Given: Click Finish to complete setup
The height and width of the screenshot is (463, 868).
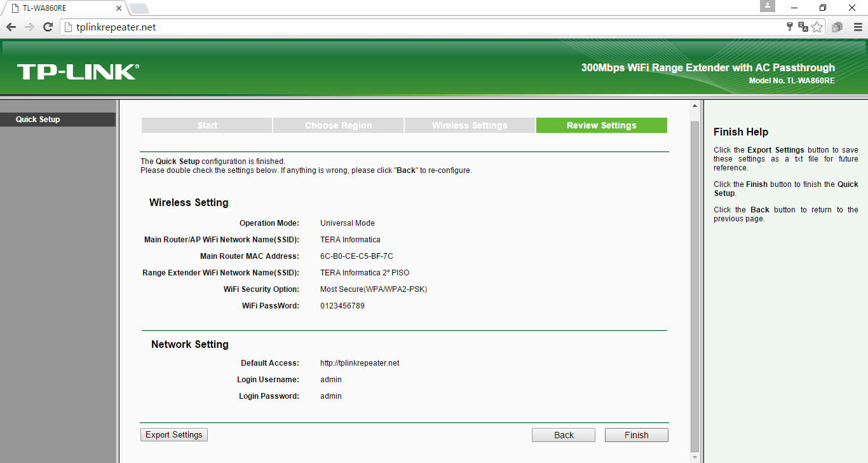Looking at the screenshot, I should pyautogui.click(x=637, y=435).
